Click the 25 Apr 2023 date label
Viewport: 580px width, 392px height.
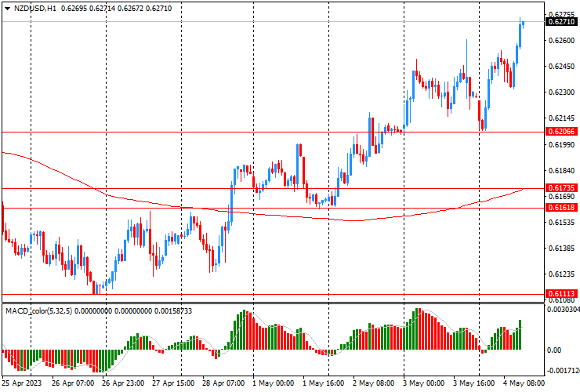pyautogui.click(x=20, y=383)
